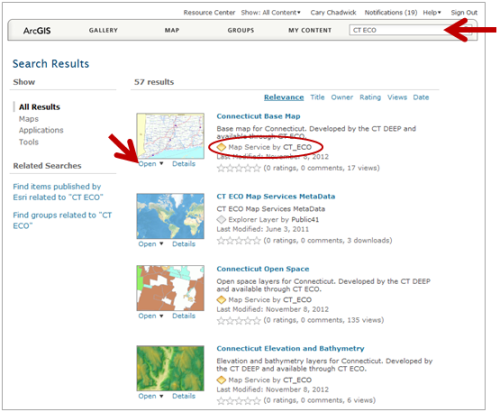Screen dimensions: 500x412
Task: Expand Open dropdown for Connecticut Base Map
Action: [x=151, y=164]
